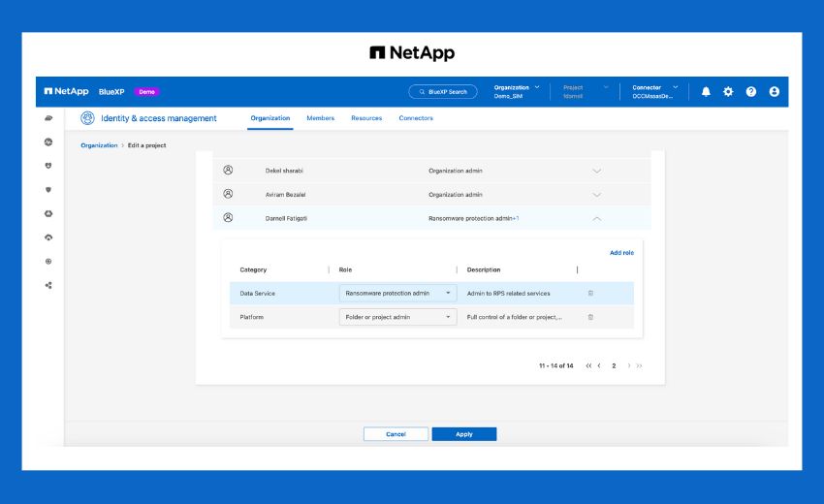Collapse the Darnell Fatigati row chevron
This screenshot has height=504, width=824.
(x=596, y=218)
